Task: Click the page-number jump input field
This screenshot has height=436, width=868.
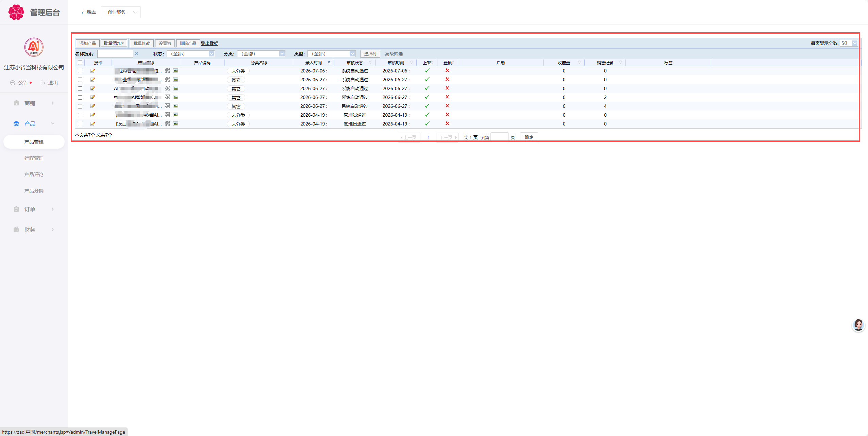Action: coord(500,137)
